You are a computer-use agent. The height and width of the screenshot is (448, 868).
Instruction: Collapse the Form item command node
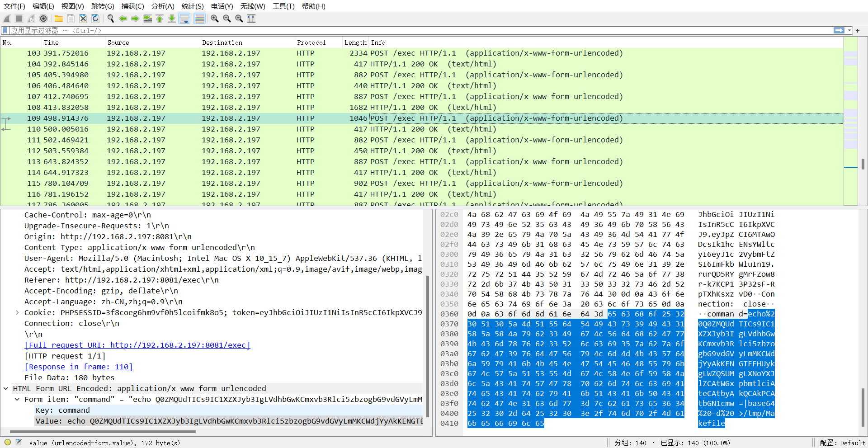click(17, 399)
